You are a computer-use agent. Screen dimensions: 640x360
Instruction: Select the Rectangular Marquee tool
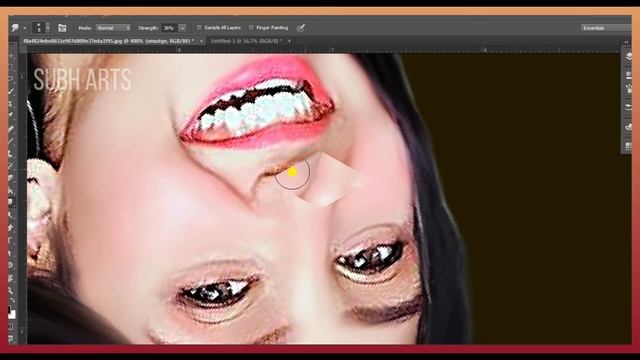pos(12,67)
